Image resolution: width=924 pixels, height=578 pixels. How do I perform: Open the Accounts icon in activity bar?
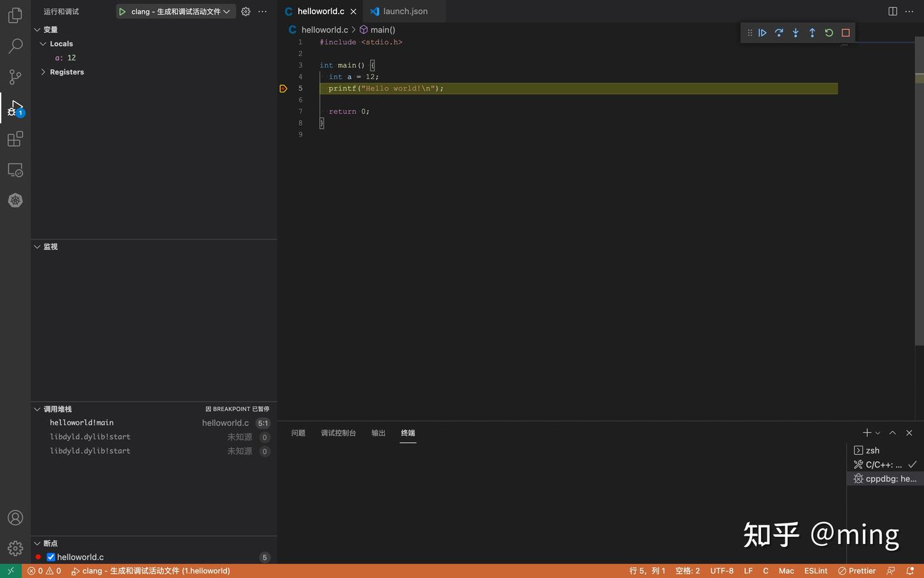coord(15,518)
